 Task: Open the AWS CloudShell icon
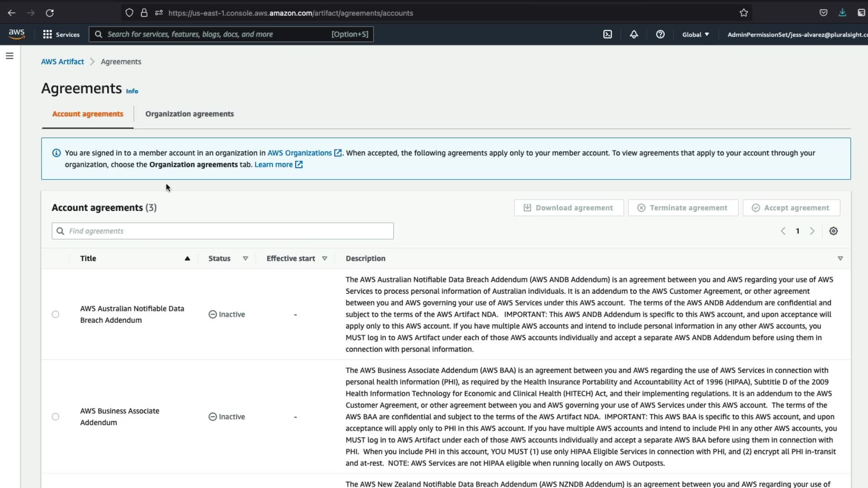608,34
